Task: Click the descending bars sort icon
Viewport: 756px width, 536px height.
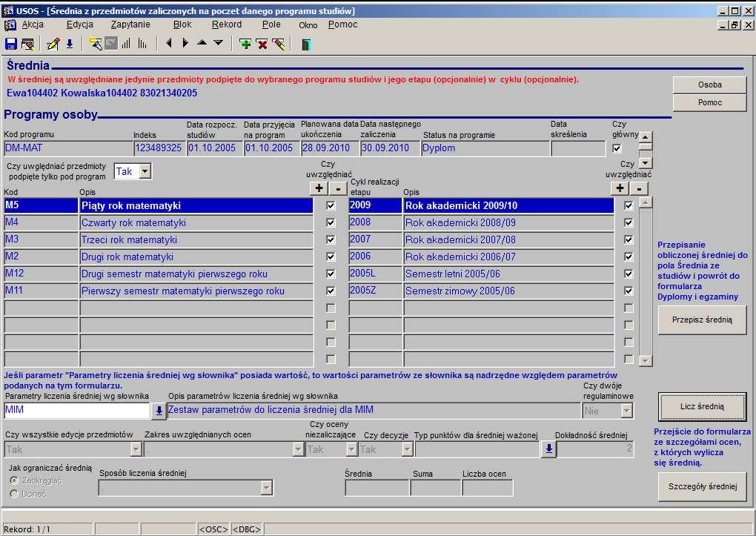Action: 142,44
